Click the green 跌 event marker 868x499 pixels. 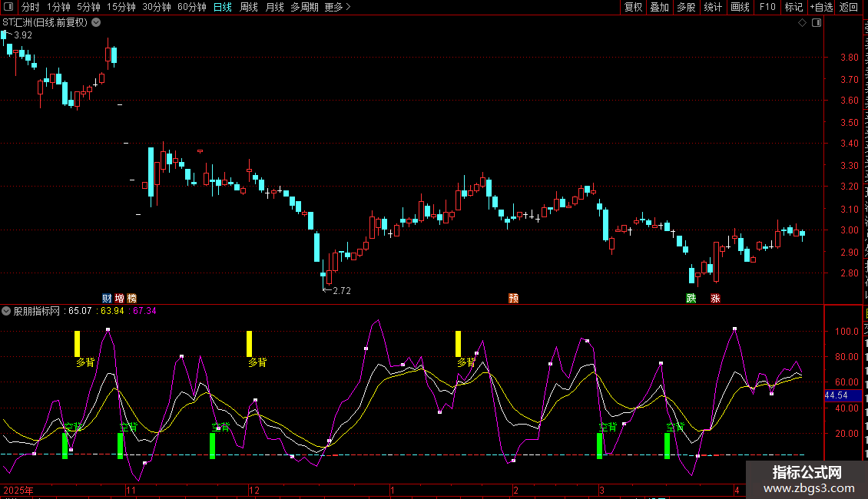click(691, 298)
